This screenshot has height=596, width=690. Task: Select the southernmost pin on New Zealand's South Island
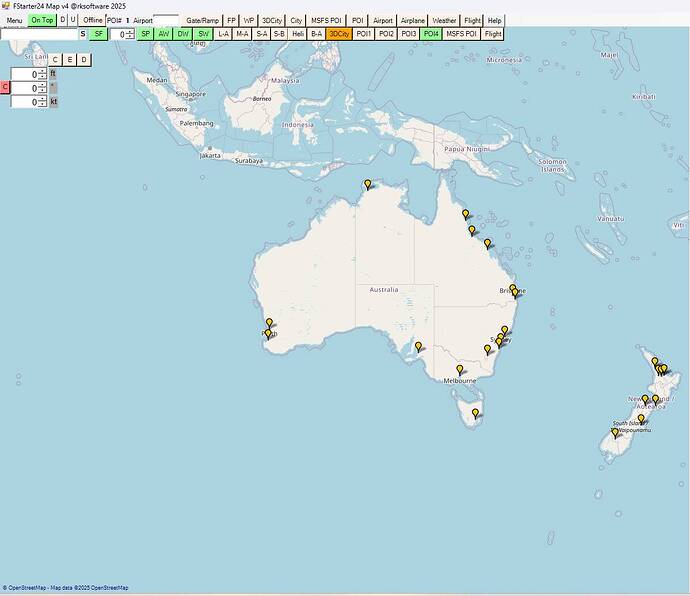click(615, 434)
